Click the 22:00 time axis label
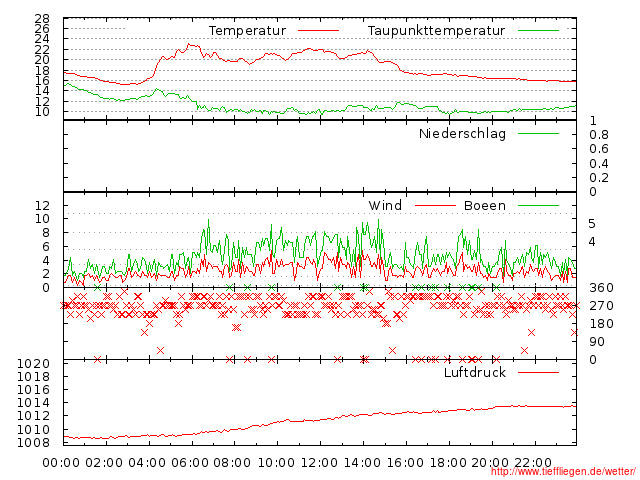 [533, 463]
